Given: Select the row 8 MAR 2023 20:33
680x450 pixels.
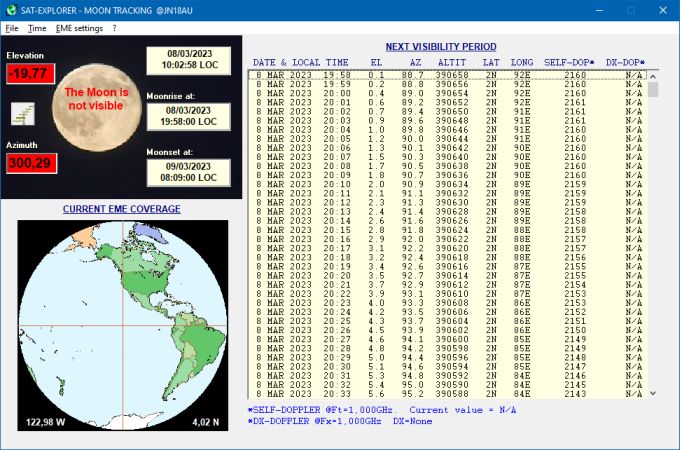Looking at the screenshot, I should (x=448, y=394).
